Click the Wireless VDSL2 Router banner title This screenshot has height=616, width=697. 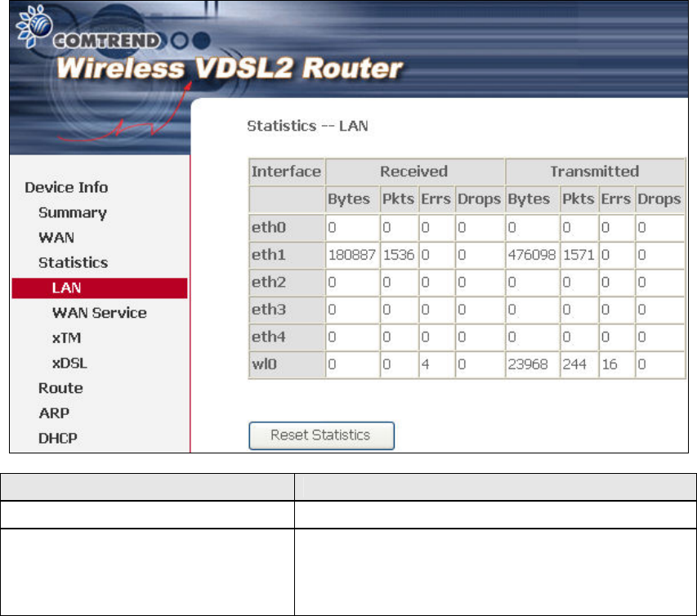coord(230,69)
